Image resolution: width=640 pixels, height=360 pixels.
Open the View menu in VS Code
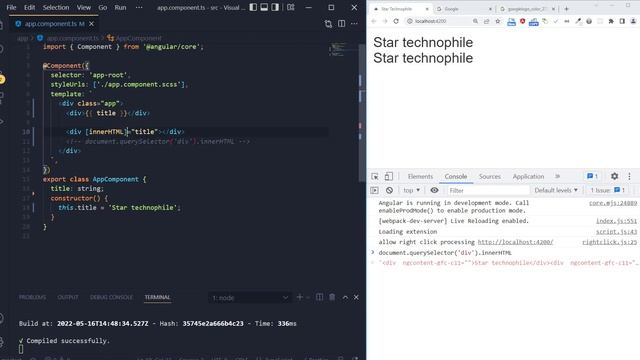(x=84, y=7)
